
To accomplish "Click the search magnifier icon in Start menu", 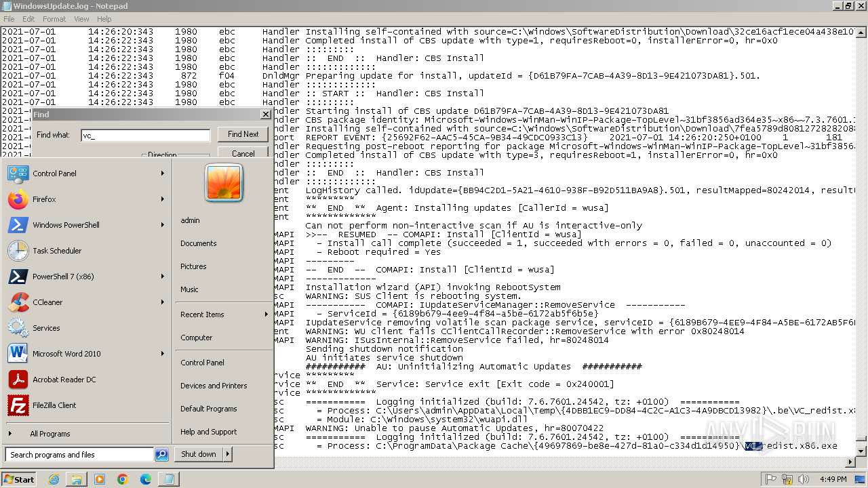I will point(161,455).
